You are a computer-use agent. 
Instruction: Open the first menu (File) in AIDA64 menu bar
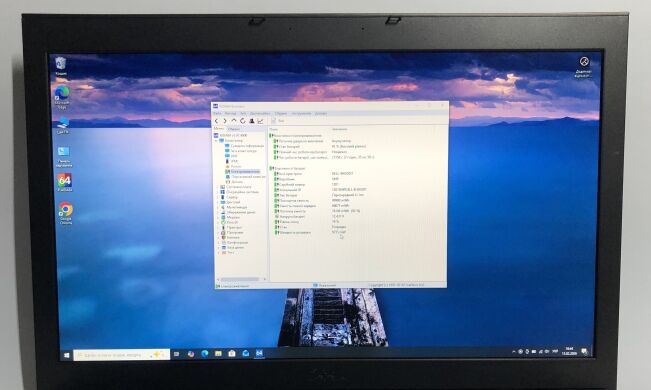coord(217,113)
